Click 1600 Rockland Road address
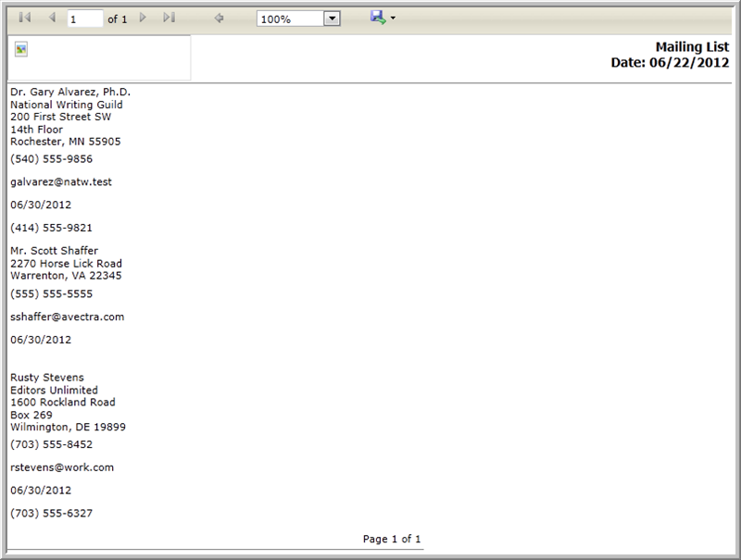741x560 pixels. click(x=63, y=403)
